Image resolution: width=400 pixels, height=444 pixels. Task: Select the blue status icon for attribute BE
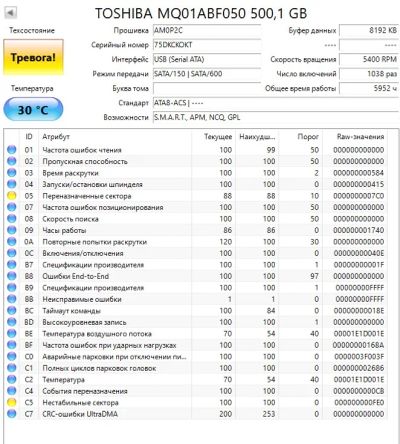[12, 334]
